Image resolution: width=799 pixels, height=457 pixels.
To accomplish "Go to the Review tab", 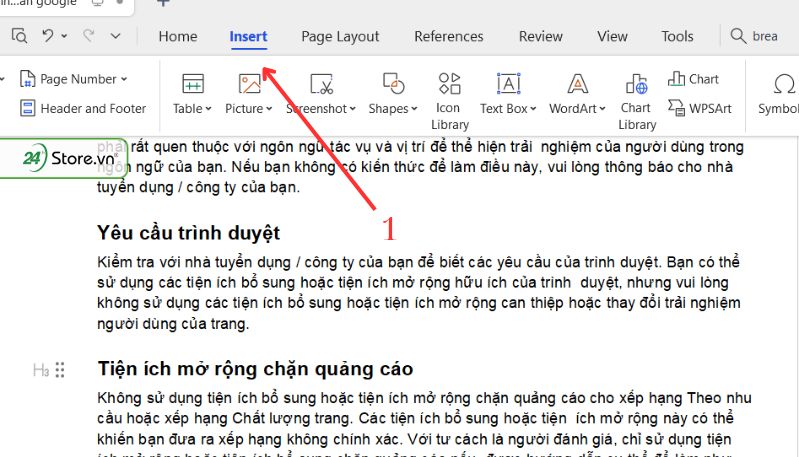I will 541,36.
